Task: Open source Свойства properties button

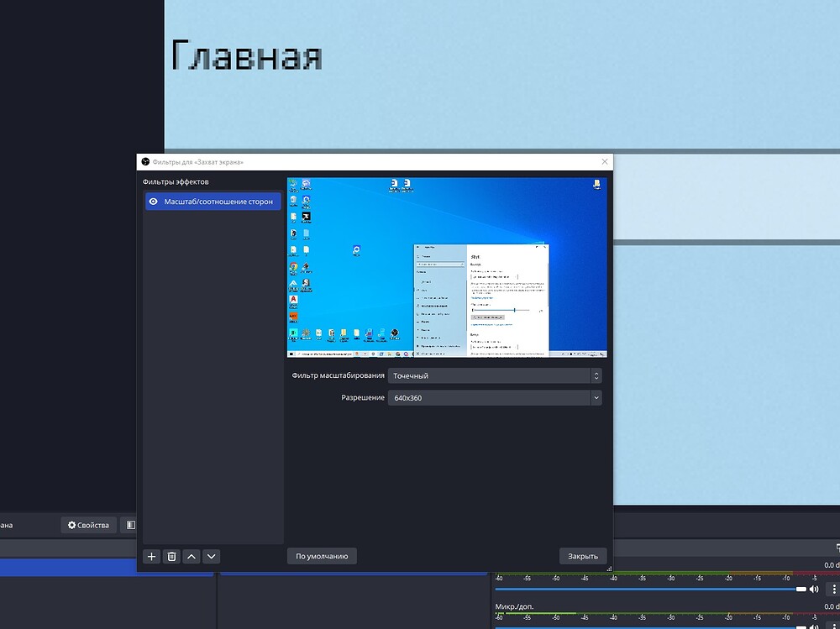Action: (x=88, y=526)
